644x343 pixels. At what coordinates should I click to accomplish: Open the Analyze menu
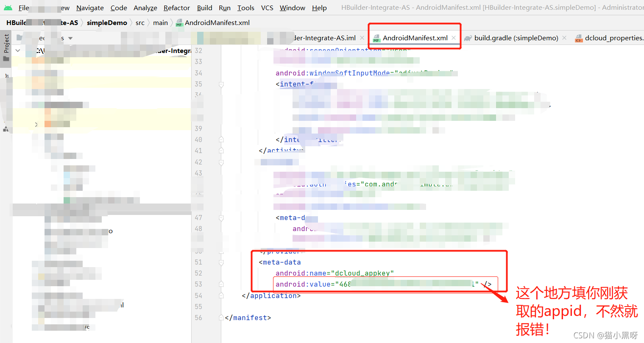145,8
